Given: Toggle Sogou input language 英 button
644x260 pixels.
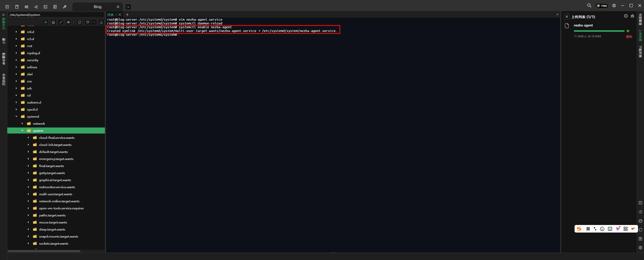Looking at the screenshot, I should pos(588,229).
